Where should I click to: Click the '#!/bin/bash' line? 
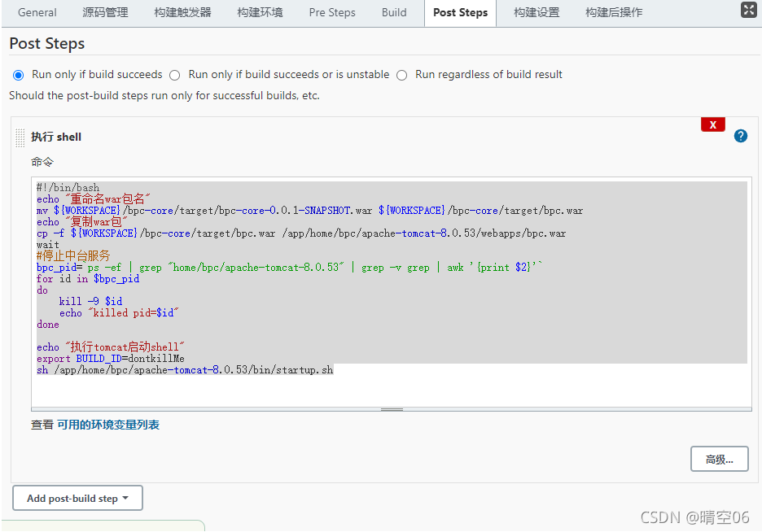coord(68,187)
